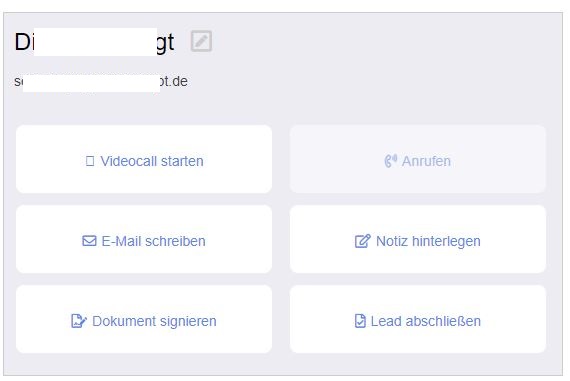This screenshot has width=570, height=381.
Task: Select the greyed-out Anrufen call button
Action: point(418,159)
